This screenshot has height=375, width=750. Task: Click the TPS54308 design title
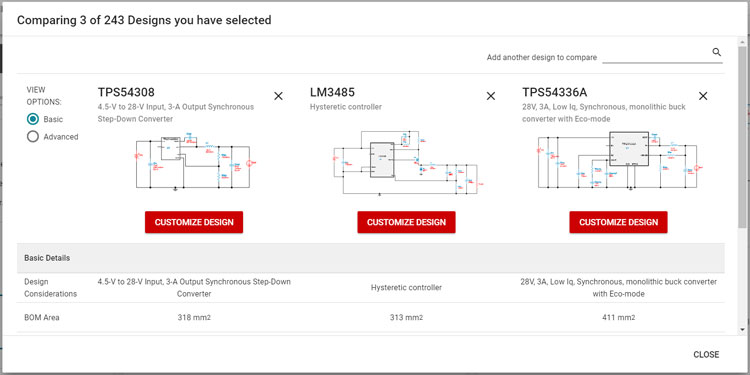point(126,92)
